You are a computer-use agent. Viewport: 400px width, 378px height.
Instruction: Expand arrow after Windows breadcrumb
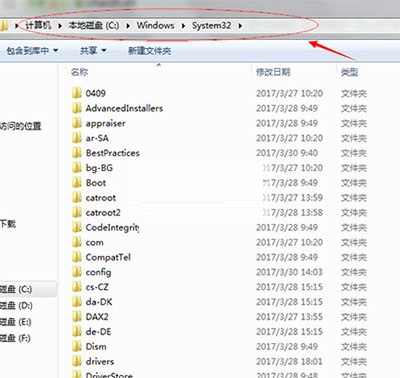coord(183,26)
